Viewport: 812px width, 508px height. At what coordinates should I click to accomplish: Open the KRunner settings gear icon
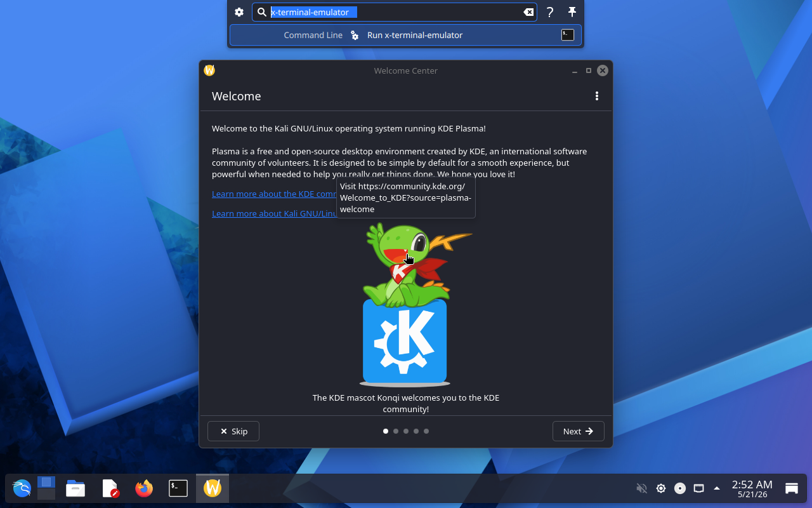(x=239, y=12)
